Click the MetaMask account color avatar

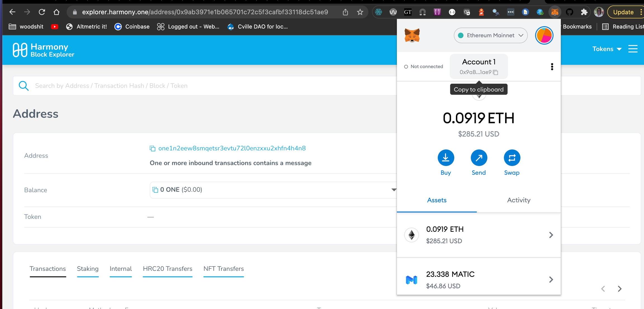coord(544,36)
